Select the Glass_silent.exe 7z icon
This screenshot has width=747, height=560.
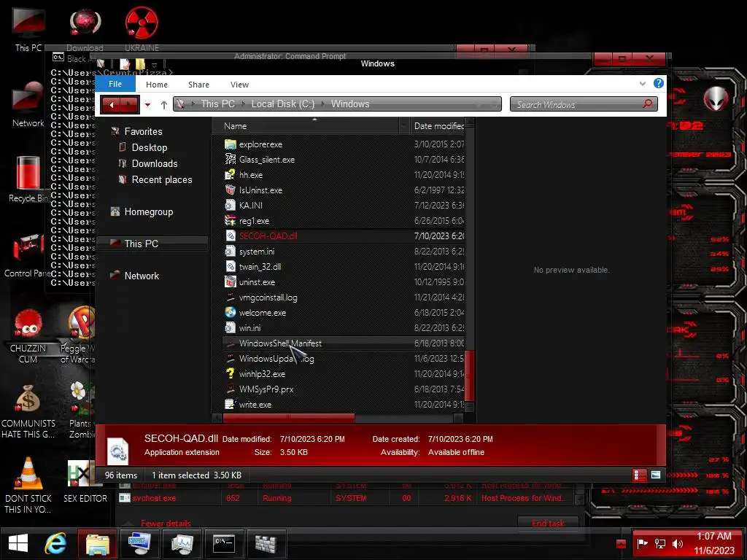[230, 160]
